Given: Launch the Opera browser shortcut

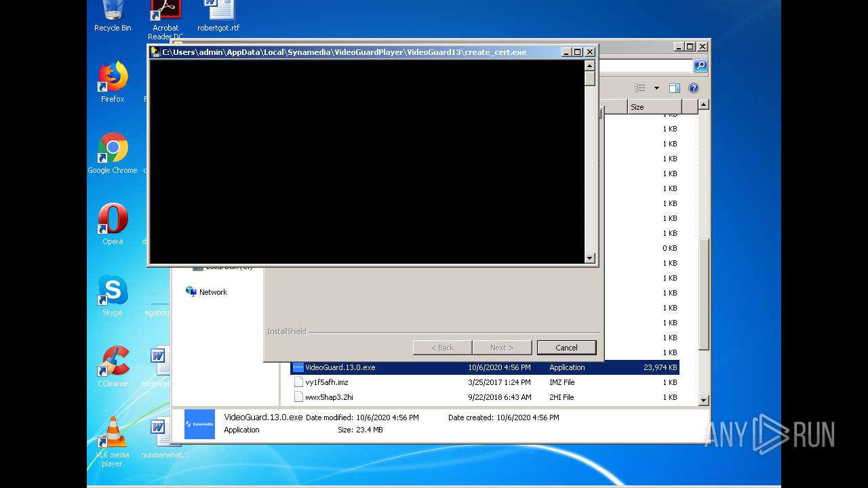Looking at the screenshot, I should pos(113,224).
